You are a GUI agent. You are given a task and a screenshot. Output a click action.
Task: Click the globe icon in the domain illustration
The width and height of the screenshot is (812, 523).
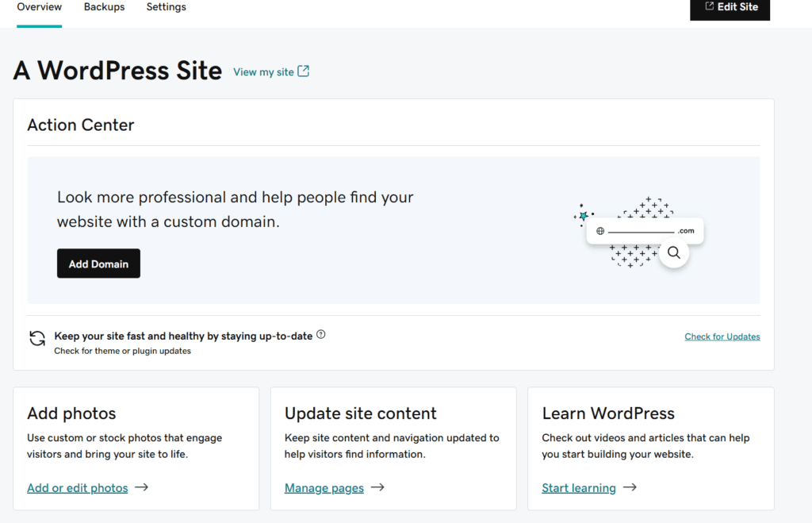tap(600, 231)
